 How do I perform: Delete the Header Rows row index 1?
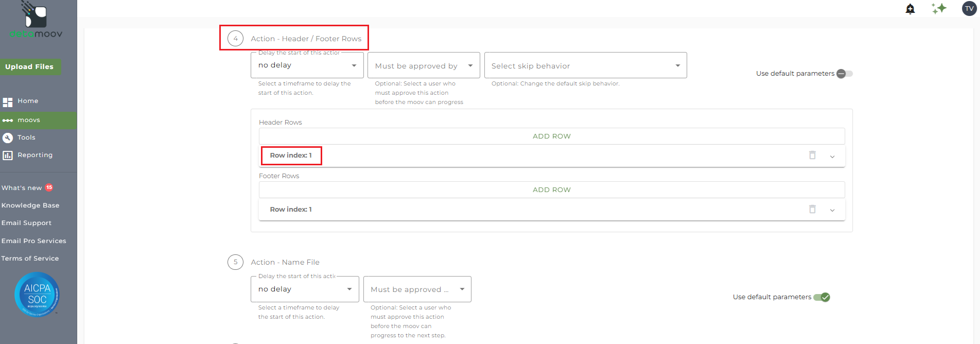click(x=812, y=155)
